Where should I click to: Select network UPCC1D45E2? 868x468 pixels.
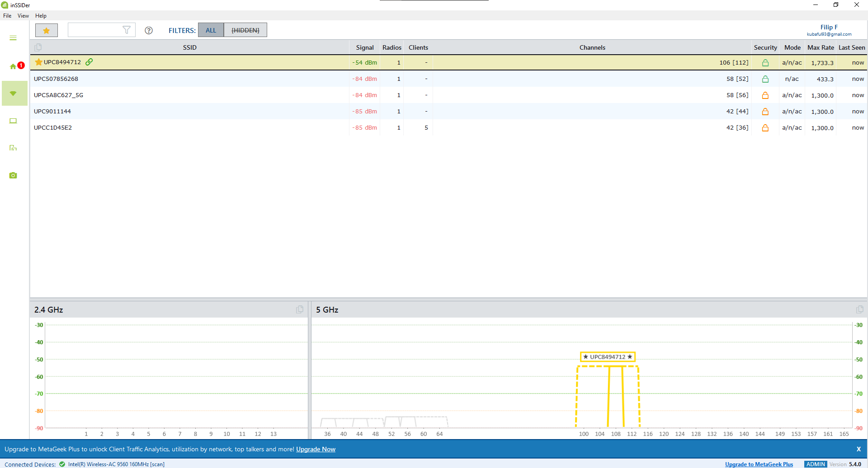pyautogui.click(x=449, y=127)
